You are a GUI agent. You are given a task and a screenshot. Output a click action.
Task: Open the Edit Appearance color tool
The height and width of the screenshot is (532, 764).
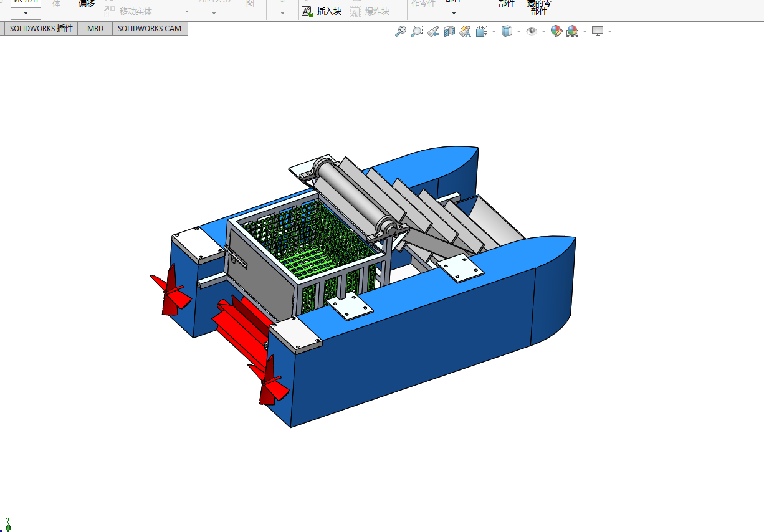click(x=556, y=31)
